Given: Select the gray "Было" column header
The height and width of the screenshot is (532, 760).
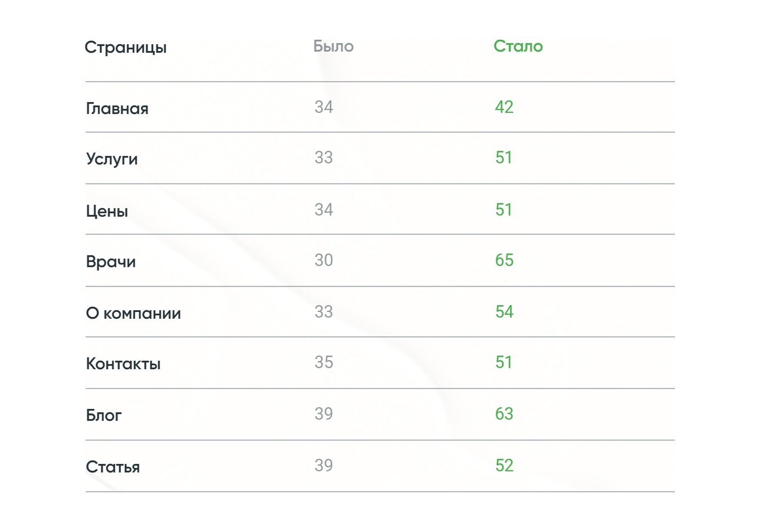Looking at the screenshot, I should click(x=333, y=47).
